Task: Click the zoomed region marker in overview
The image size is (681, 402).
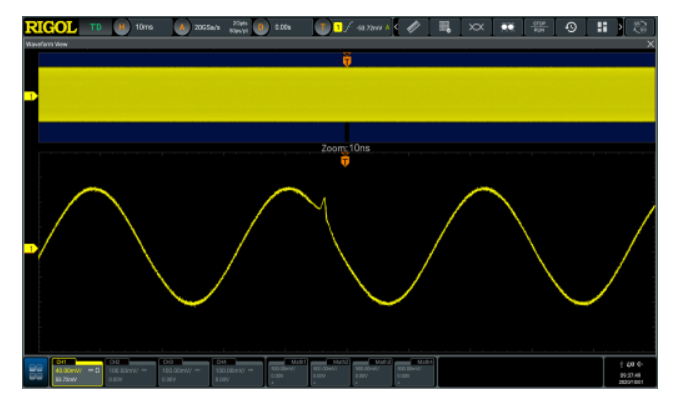Action: click(347, 132)
